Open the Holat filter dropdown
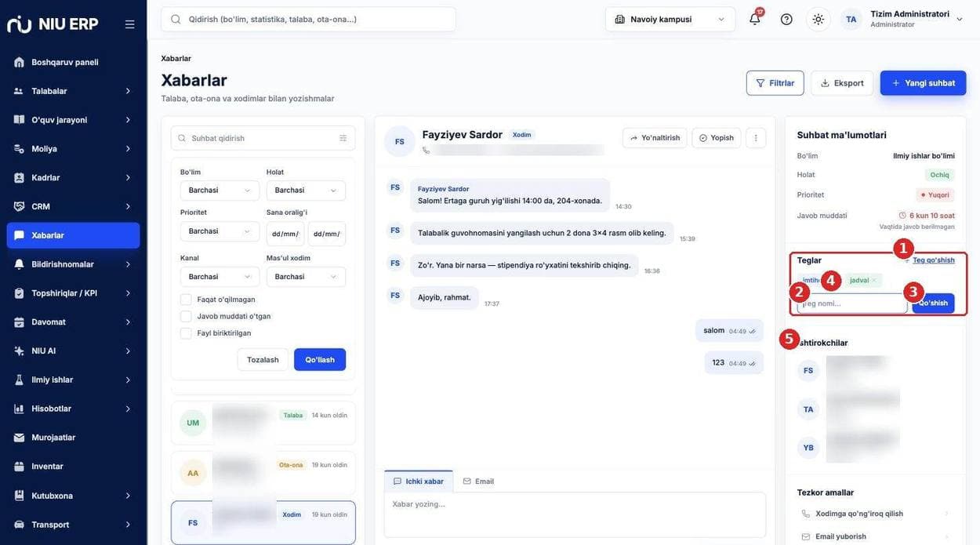The height and width of the screenshot is (545, 980). (x=306, y=191)
